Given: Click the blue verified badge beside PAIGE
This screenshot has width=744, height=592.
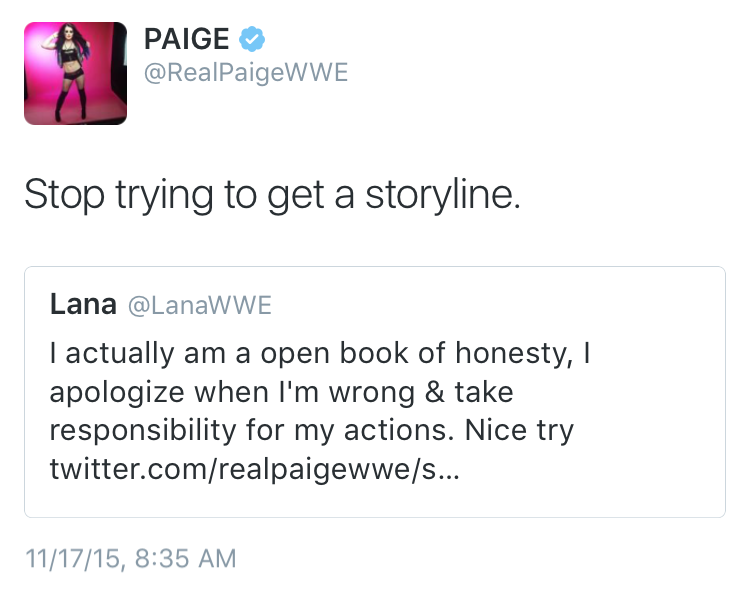Looking at the screenshot, I should pyautogui.click(x=253, y=39).
